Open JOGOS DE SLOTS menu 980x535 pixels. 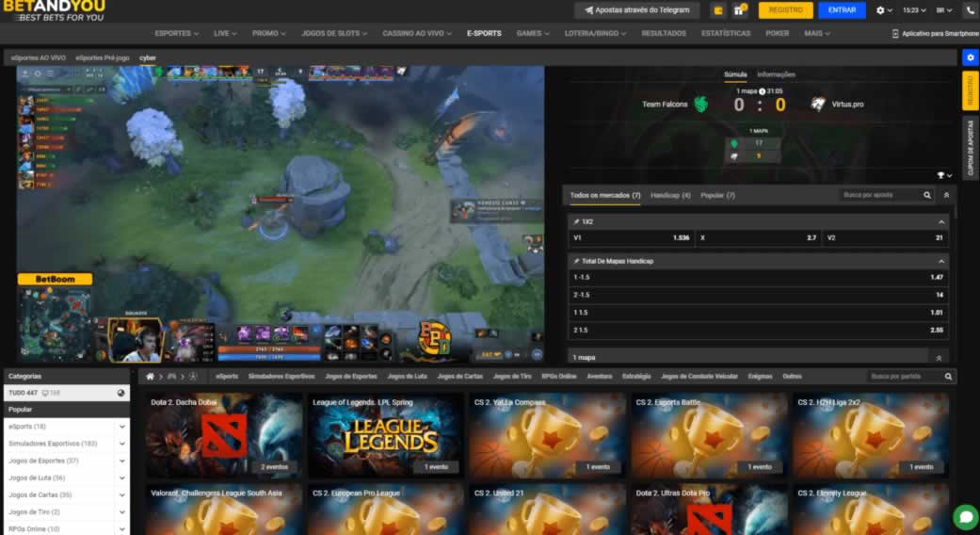click(x=334, y=33)
